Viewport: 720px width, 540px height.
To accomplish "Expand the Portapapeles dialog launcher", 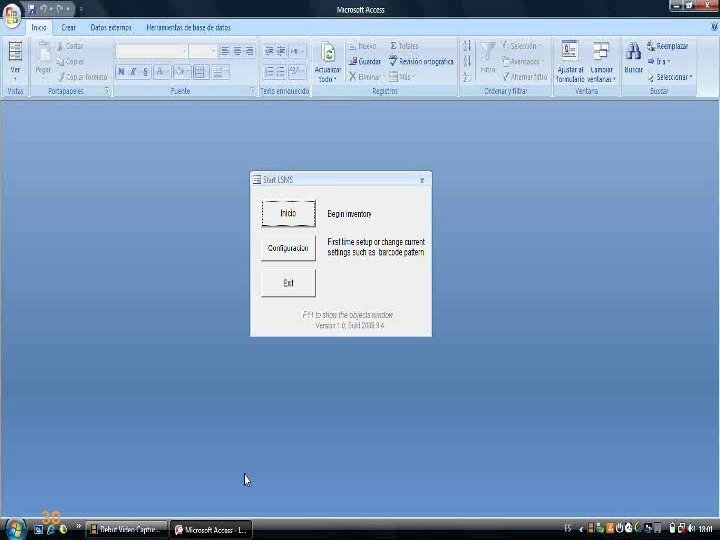I will click(107, 91).
